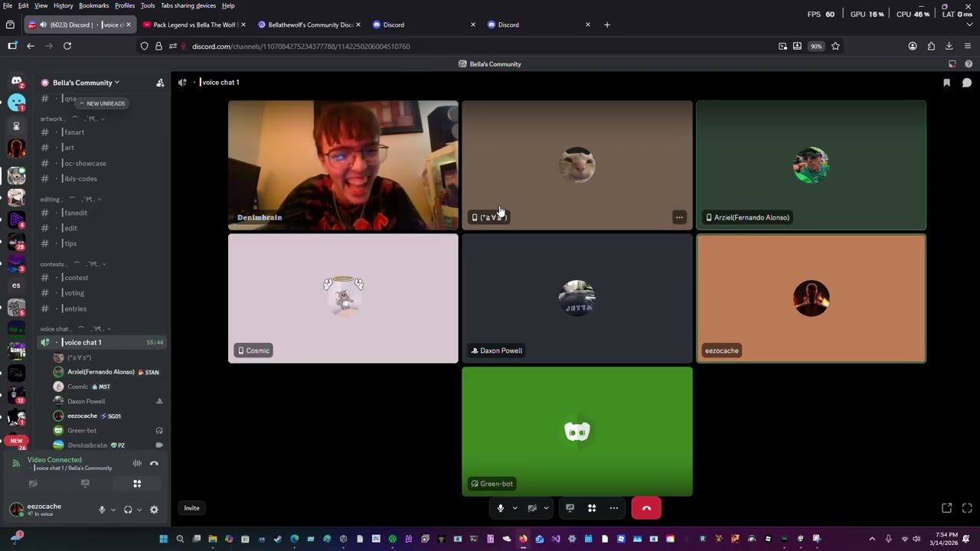Viewport: 980px width, 551px height.
Task: Toggle headphone deafen in the user panel
Action: (x=128, y=510)
